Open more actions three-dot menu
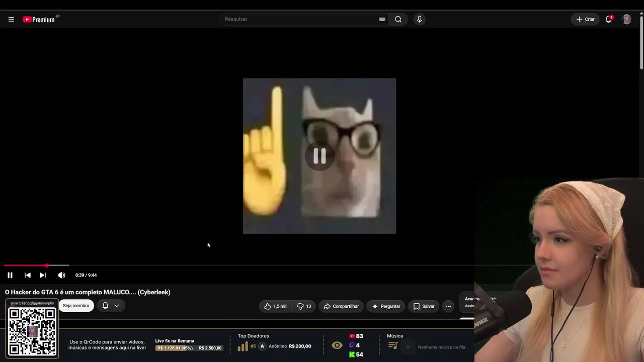This screenshot has width=644, height=362. (448, 306)
